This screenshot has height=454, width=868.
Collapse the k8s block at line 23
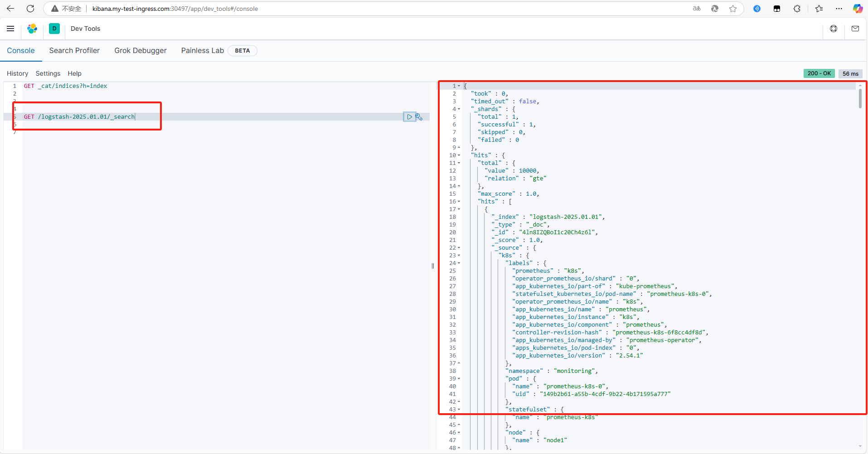click(459, 256)
